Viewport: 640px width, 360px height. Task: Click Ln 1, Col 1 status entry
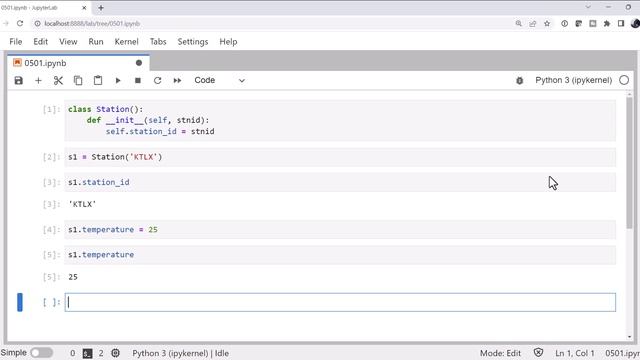pos(575,353)
